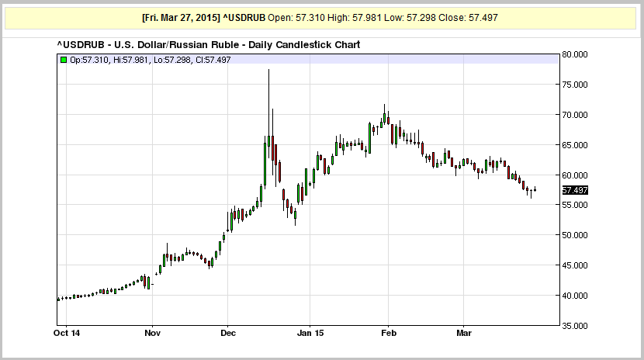This screenshot has width=644, height=360.
Task: Click the 'Jan 15' date axis label
Action: click(x=310, y=333)
